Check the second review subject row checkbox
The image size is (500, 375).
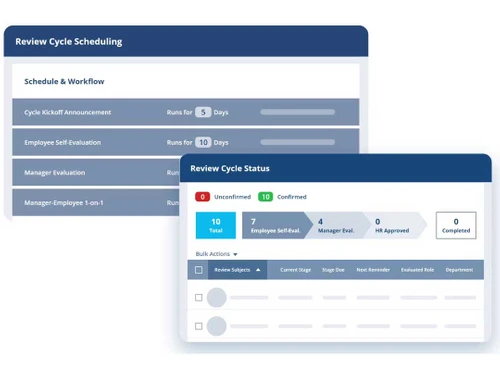click(199, 326)
